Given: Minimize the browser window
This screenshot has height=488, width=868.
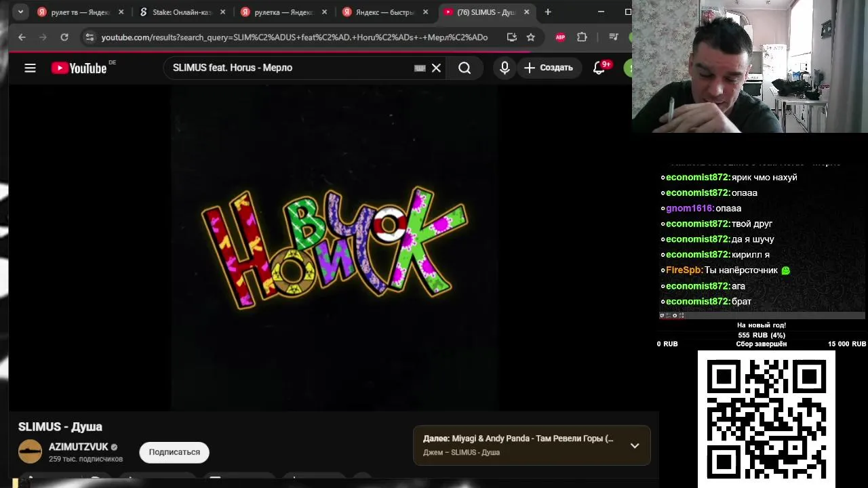Looking at the screenshot, I should click(601, 12).
